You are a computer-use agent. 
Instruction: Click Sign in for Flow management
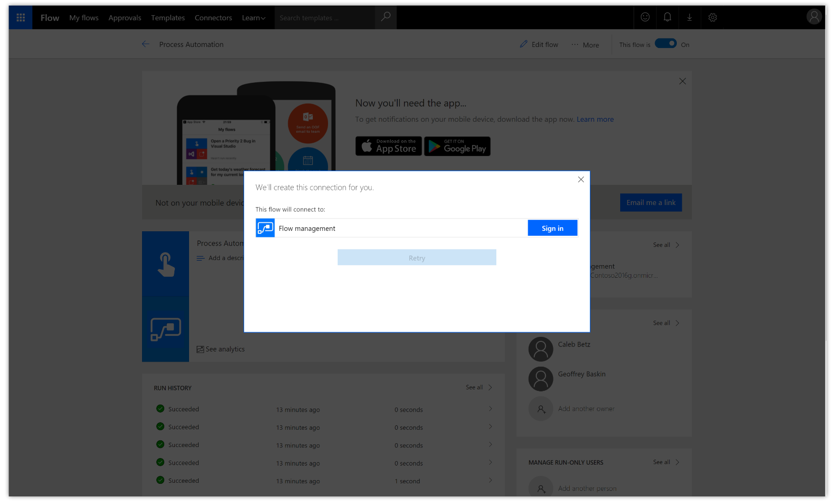tap(552, 228)
